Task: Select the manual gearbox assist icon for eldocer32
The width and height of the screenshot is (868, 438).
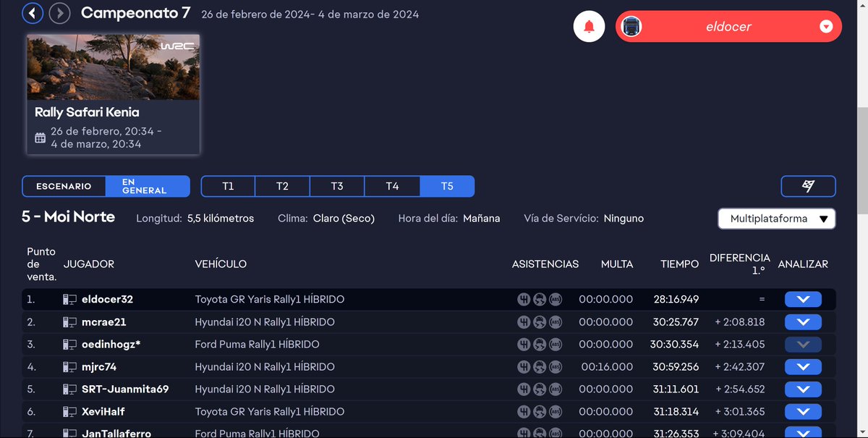Action: (523, 299)
